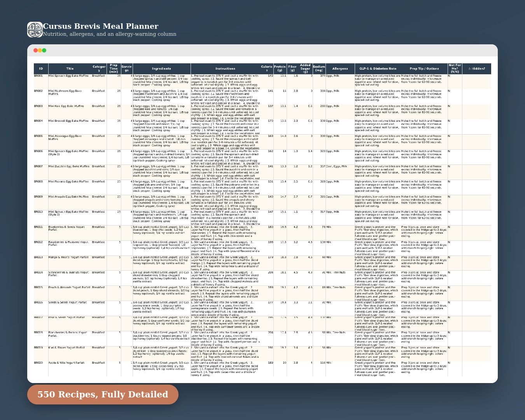The image size is (525, 420).
Task: Click the ingredients cell in row BR018
Action: 161,338
